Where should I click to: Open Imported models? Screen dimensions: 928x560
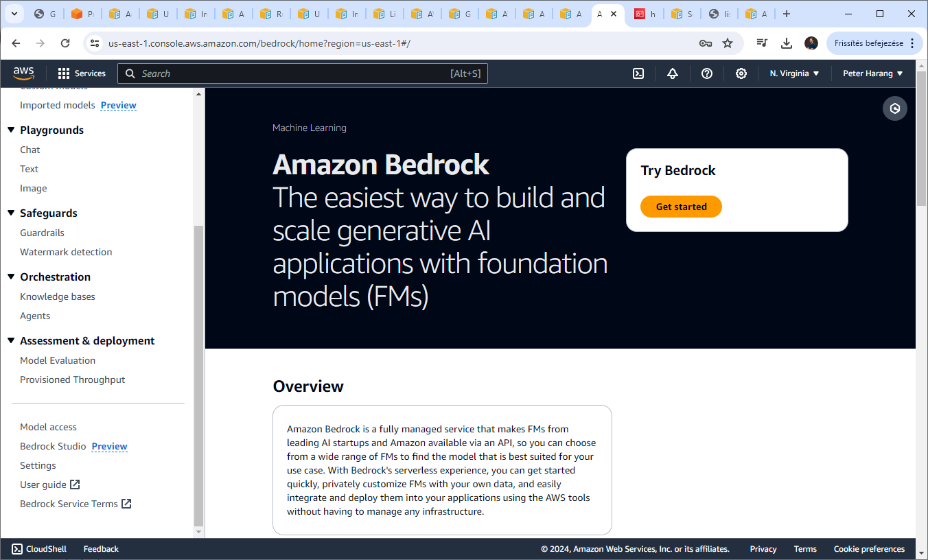coord(58,105)
